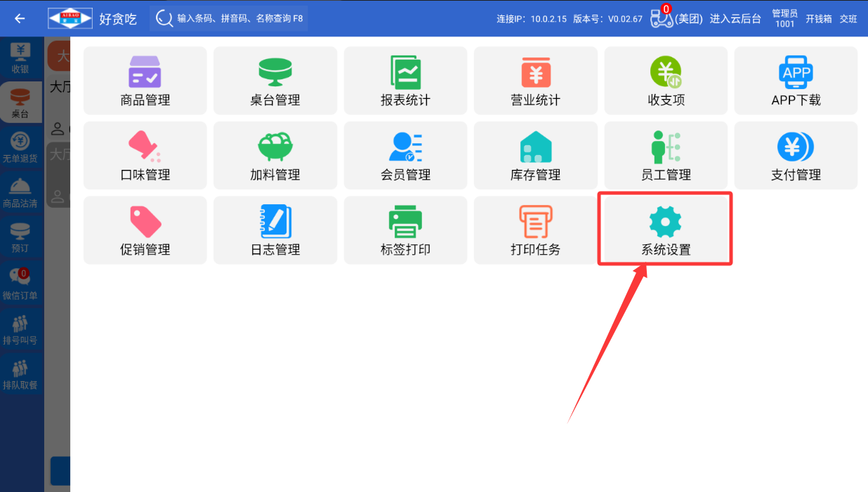This screenshot has width=868, height=492.
Task: Open 商品管理 product management tile
Action: 145,81
